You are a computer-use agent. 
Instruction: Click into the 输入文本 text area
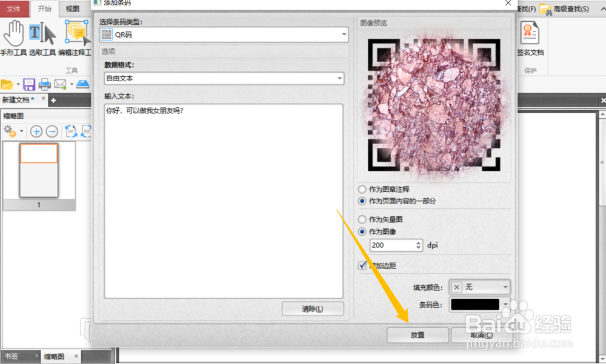pyautogui.click(x=224, y=201)
